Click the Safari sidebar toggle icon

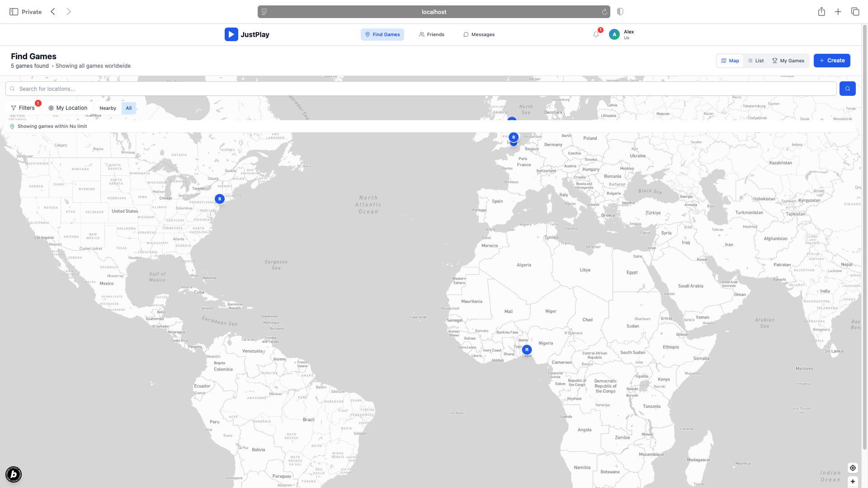(x=14, y=12)
